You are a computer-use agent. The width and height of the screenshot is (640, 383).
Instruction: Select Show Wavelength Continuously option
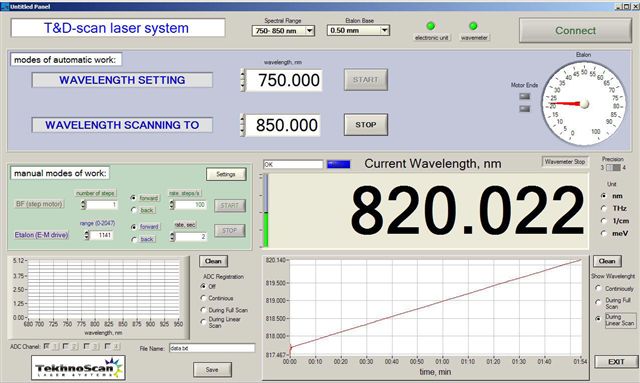click(598, 288)
